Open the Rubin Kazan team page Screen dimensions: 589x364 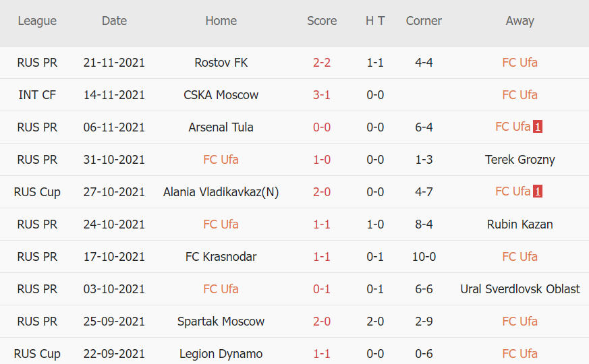520,224
